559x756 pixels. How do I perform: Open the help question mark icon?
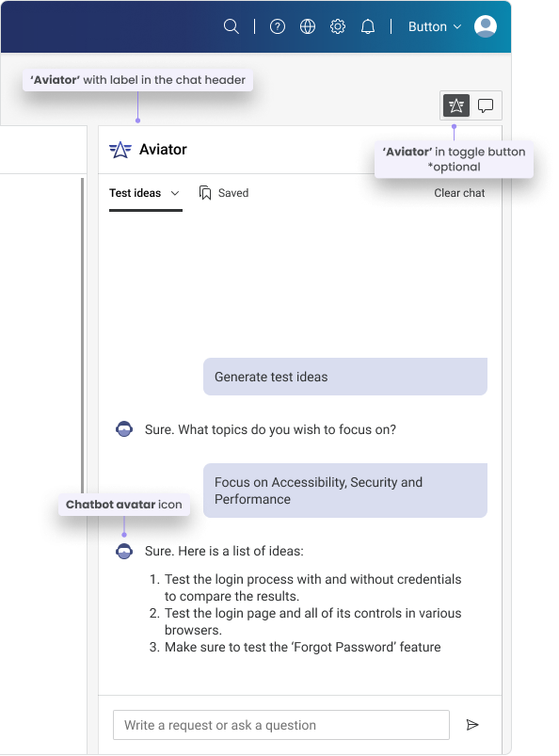(x=277, y=26)
